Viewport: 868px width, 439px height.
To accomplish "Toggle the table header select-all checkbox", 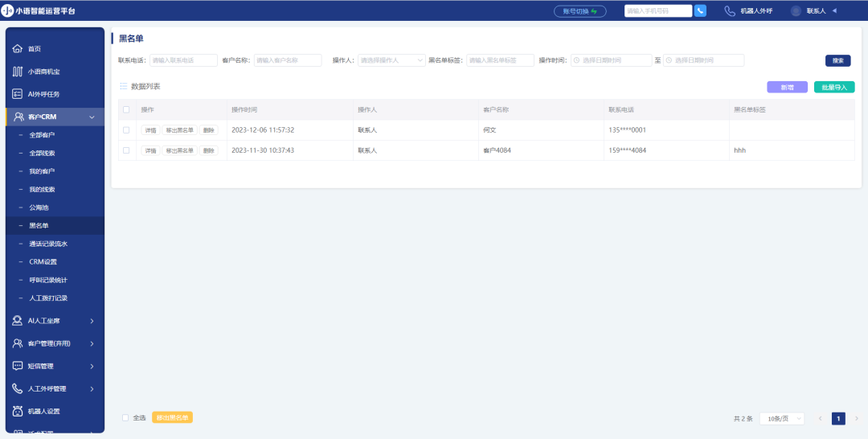I will pos(126,109).
